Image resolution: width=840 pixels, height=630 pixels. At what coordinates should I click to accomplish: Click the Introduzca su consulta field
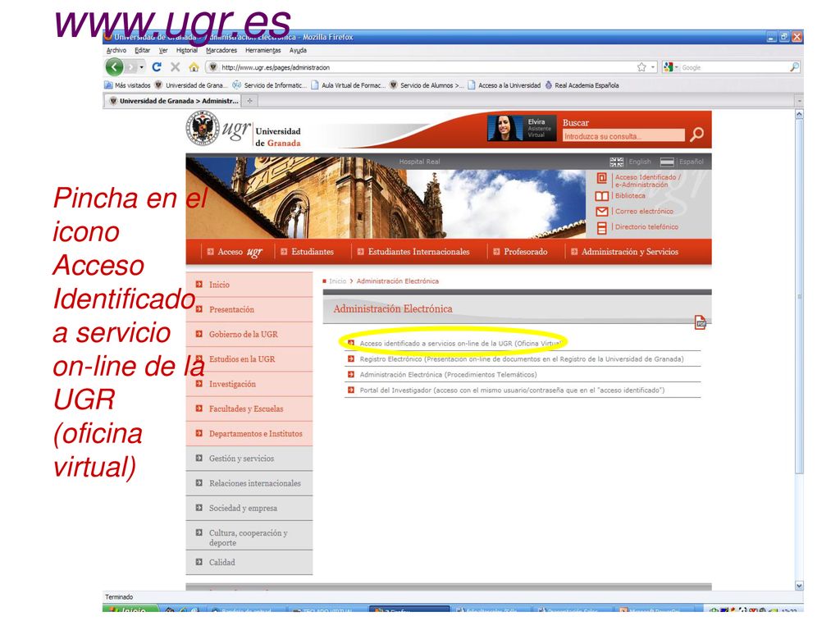624,136
